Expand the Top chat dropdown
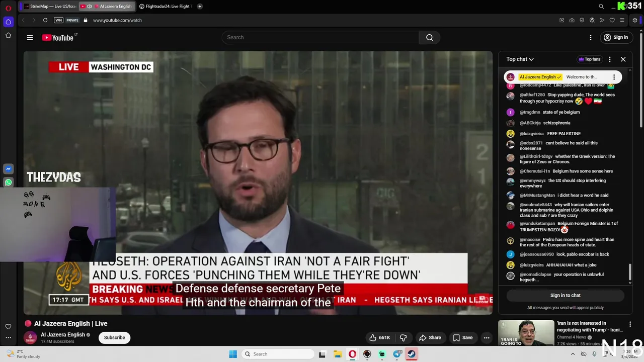The height and width of the screenshot is (362, 644). 520,59
